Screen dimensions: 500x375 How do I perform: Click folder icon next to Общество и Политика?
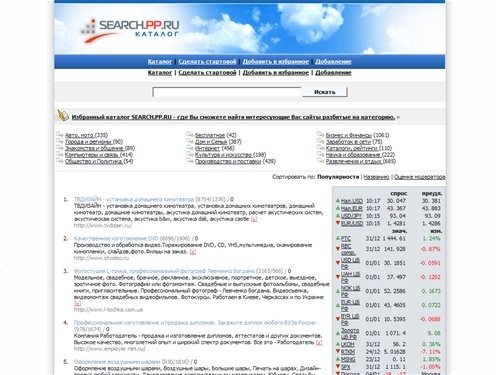[60, 161]
